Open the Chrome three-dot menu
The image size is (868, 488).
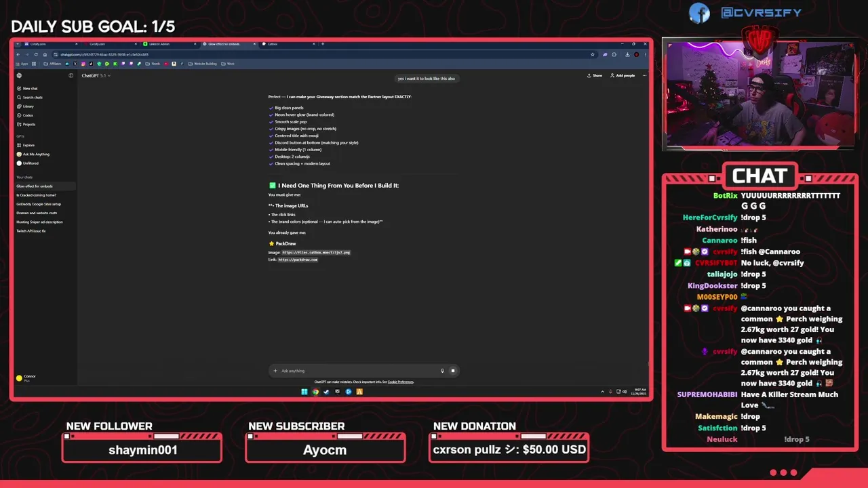tap(646, 54)
